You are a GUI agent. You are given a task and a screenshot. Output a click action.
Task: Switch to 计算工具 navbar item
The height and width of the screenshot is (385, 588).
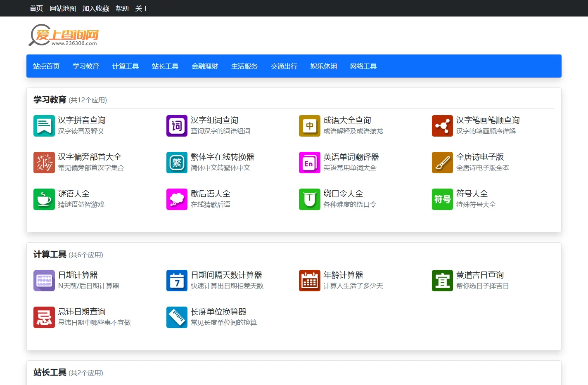click(126, 66)
